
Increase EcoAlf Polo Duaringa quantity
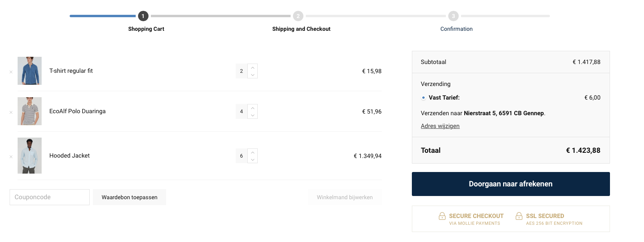tap(253, 108)
